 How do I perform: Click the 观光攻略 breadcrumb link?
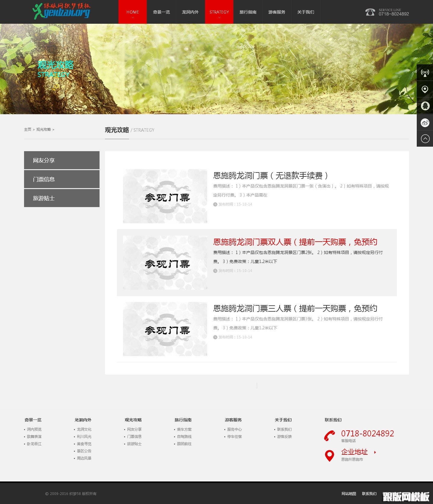[x=44, y=130]
